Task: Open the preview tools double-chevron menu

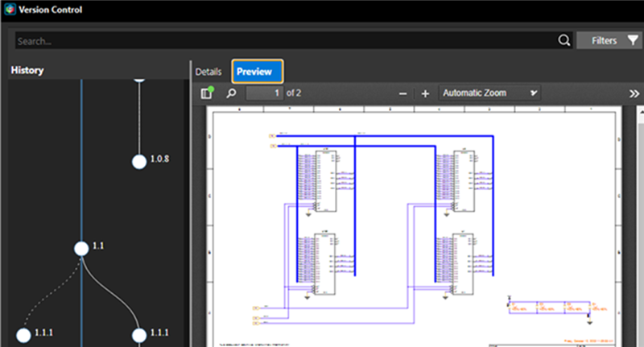Action: pos(634,93)
